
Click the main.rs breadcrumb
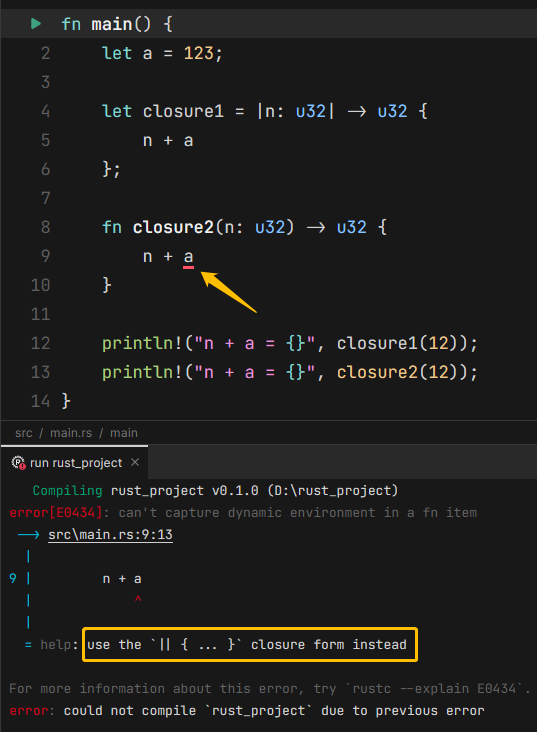71,433
